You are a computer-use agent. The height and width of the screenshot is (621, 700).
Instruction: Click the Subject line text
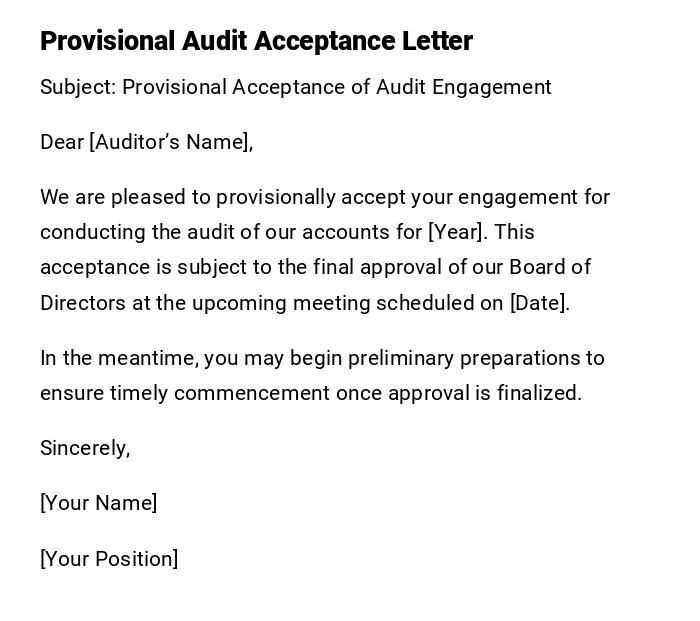pos(295,87)
